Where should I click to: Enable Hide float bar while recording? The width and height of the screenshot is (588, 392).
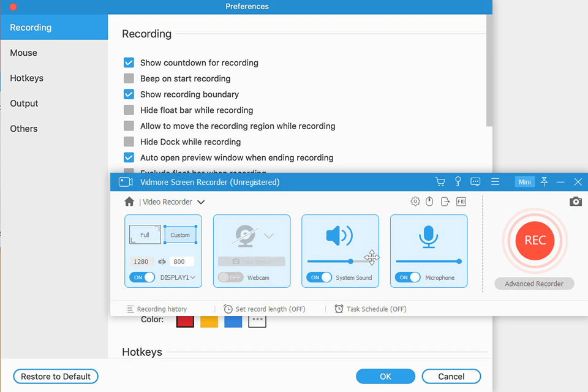click(x=129, y=110)
